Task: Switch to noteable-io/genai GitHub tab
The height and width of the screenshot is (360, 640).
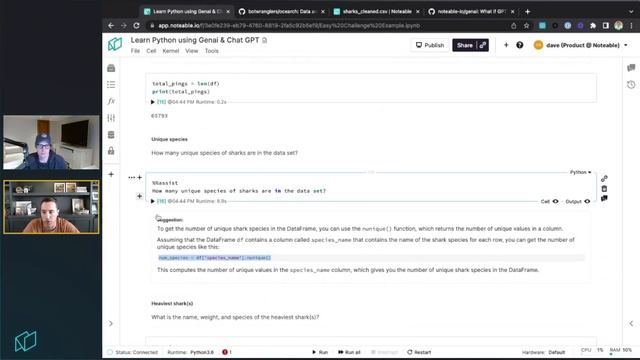Action: click(472, 12)
